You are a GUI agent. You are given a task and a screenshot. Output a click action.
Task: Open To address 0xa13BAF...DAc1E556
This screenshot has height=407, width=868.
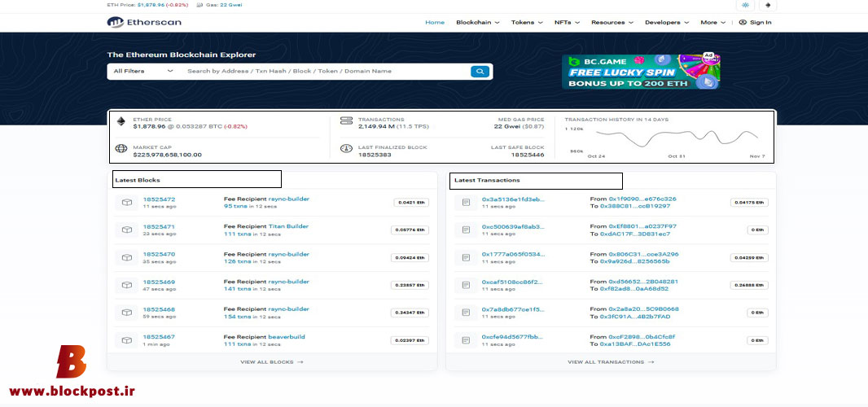point(635,344)
